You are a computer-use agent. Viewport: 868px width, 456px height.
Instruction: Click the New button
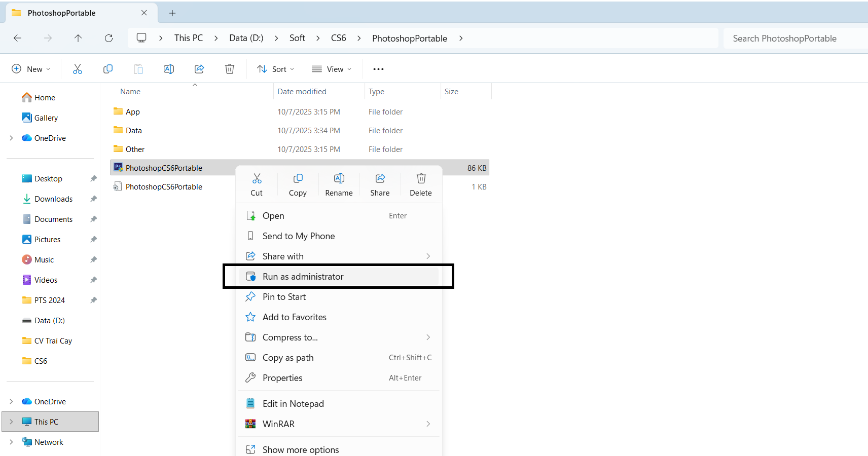pos(31,69)
